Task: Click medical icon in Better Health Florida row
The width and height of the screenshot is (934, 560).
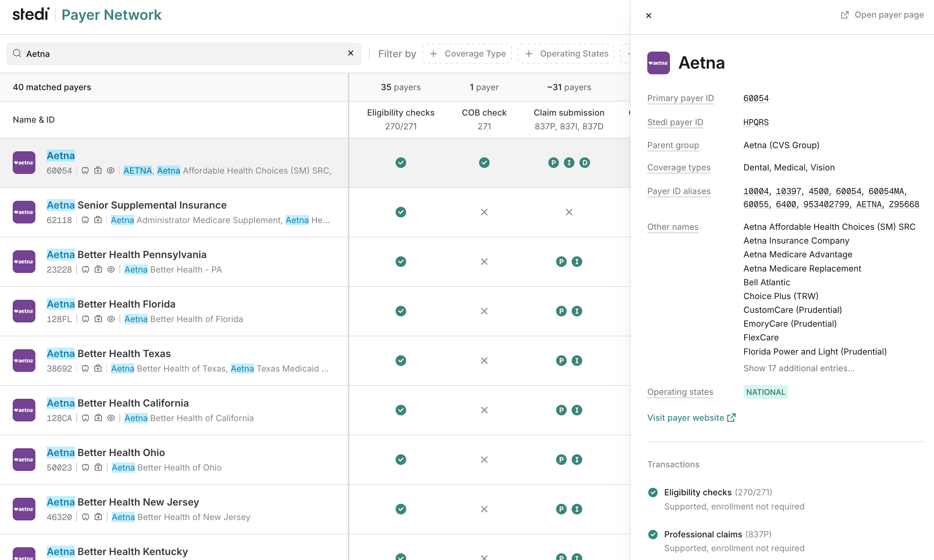Action: pyautogui.click(x=98, y=319)
